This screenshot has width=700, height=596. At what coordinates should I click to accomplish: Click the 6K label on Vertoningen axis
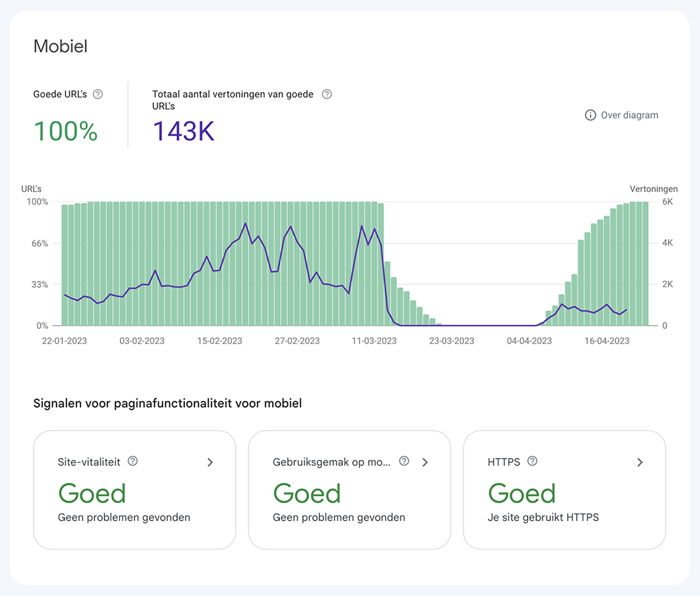pyautogui.click(x=668, y=202)
